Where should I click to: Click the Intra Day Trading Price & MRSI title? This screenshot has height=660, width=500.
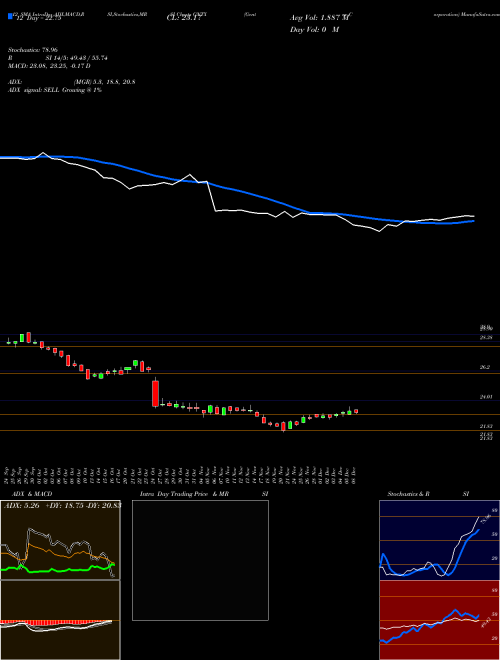pyautogui.click(x=204, y=494)
